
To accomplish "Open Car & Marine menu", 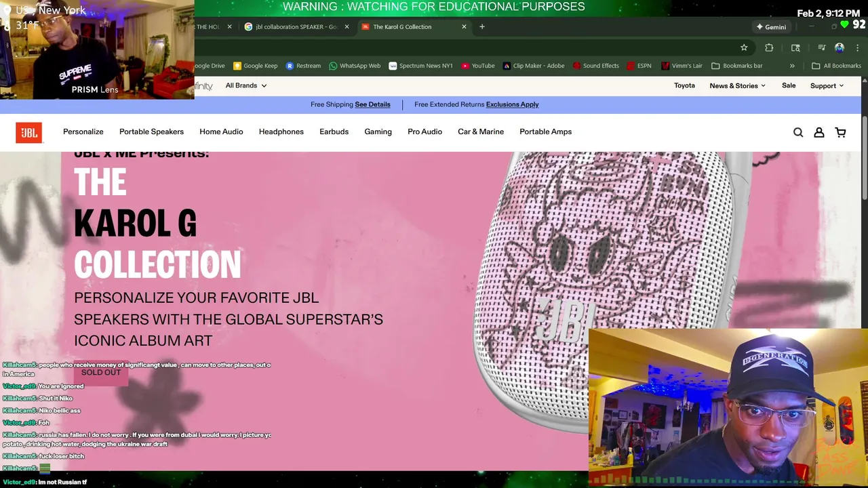I will click(481, 131).
